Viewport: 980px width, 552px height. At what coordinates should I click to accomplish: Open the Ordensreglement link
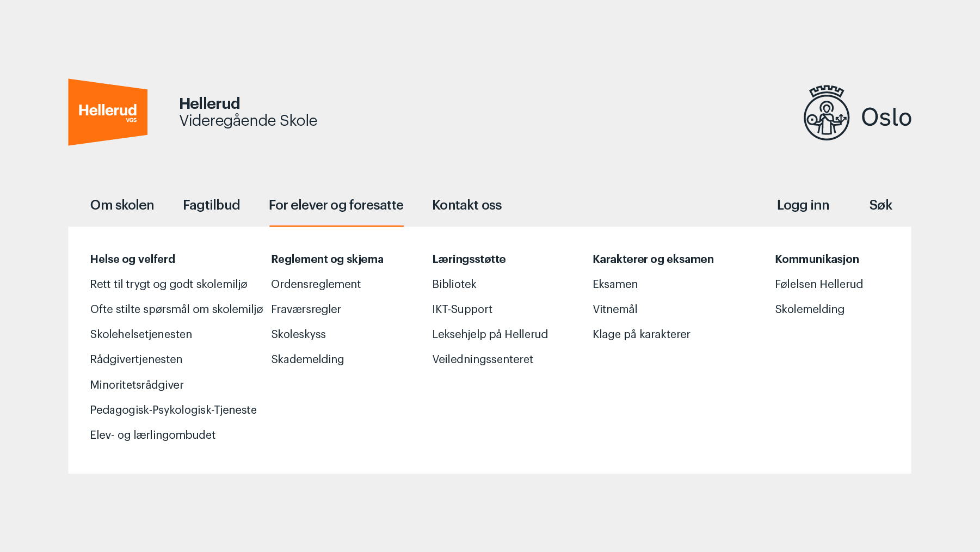click(316, 284)
